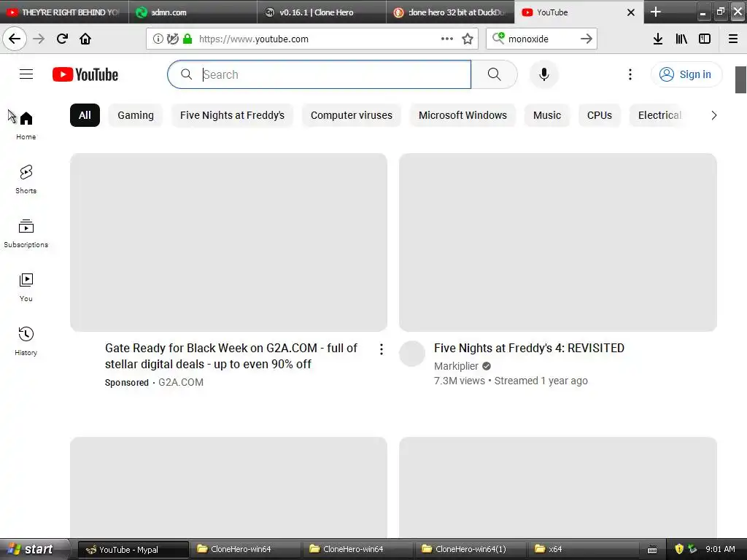Switch to clone hero 32 bit DuckDuckGo tab

click(450, 12)
